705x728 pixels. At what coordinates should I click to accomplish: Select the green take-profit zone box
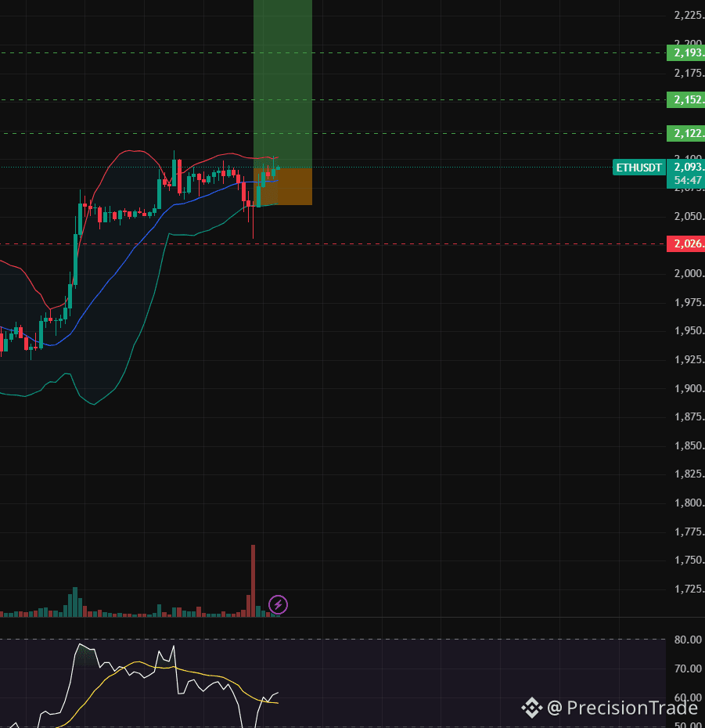click(x=282, y=84)
